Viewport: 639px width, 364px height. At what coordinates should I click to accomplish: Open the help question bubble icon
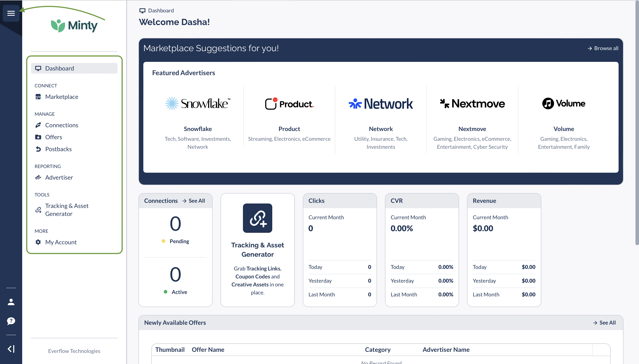pyautogui.click(x=11, y=321)
